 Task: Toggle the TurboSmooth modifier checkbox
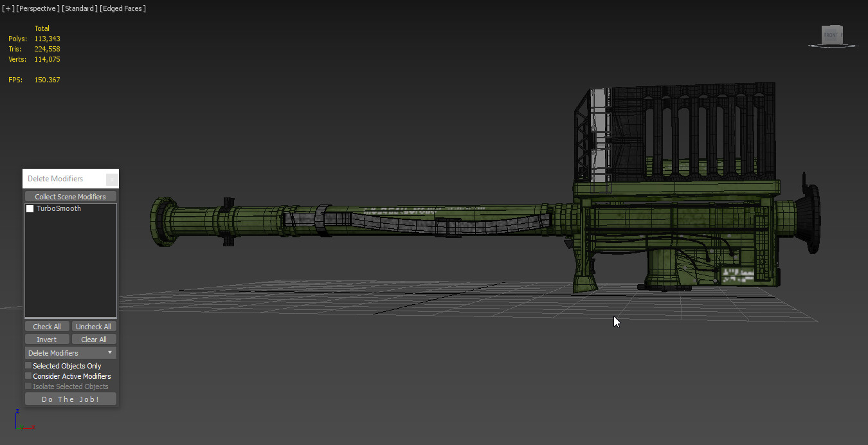coord(30,208)
